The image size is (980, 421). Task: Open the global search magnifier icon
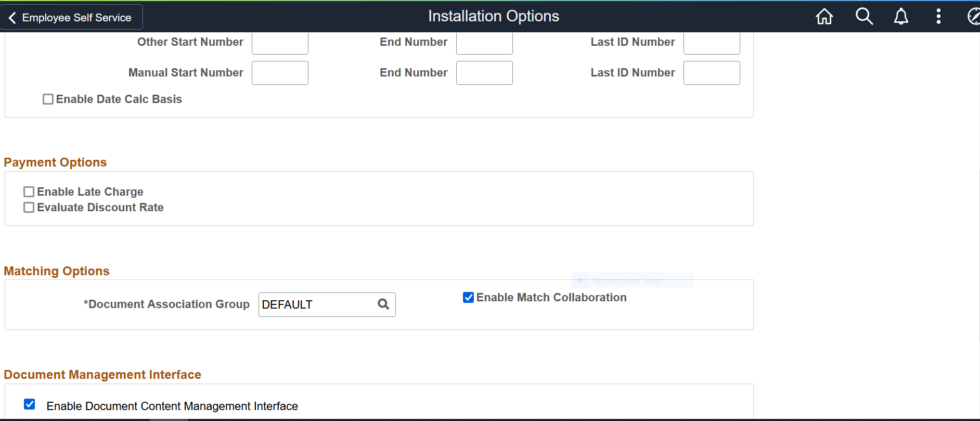click(864, 17)
